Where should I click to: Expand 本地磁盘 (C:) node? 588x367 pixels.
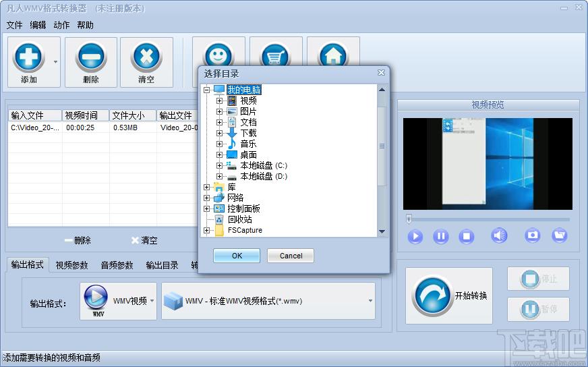(219, 165)
